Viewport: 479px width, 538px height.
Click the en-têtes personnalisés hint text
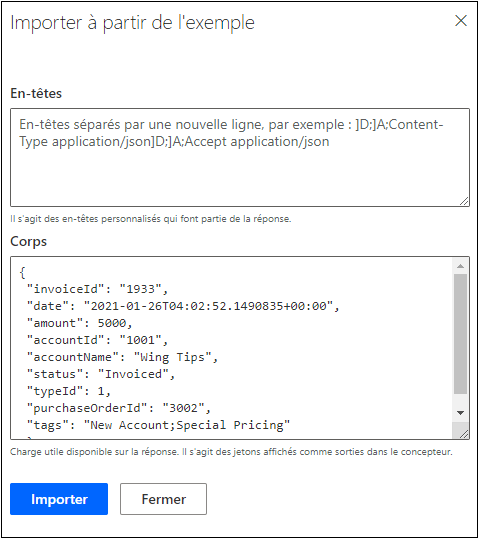151,219
